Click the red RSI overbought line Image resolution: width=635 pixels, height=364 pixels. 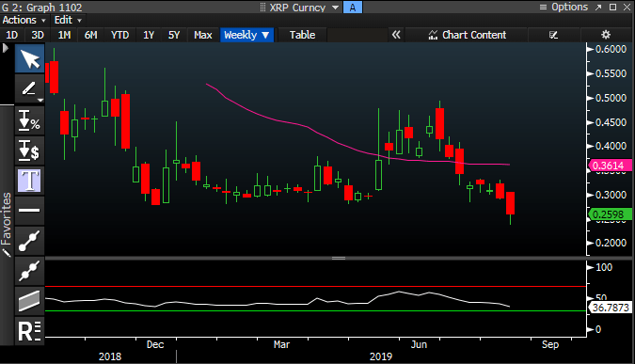316,286
